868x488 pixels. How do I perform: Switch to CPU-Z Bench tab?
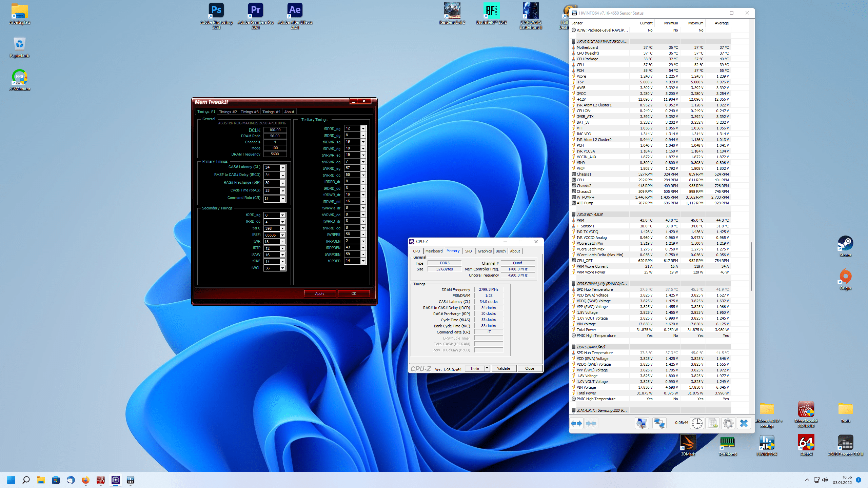pyautogui.click(x=500, y=251)
